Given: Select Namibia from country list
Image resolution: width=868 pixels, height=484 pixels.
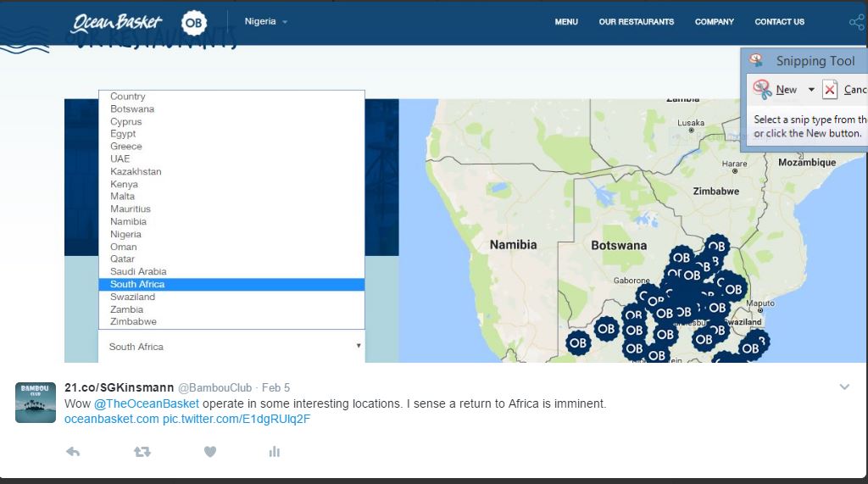Looking at the screenshot, I should 231,221.
